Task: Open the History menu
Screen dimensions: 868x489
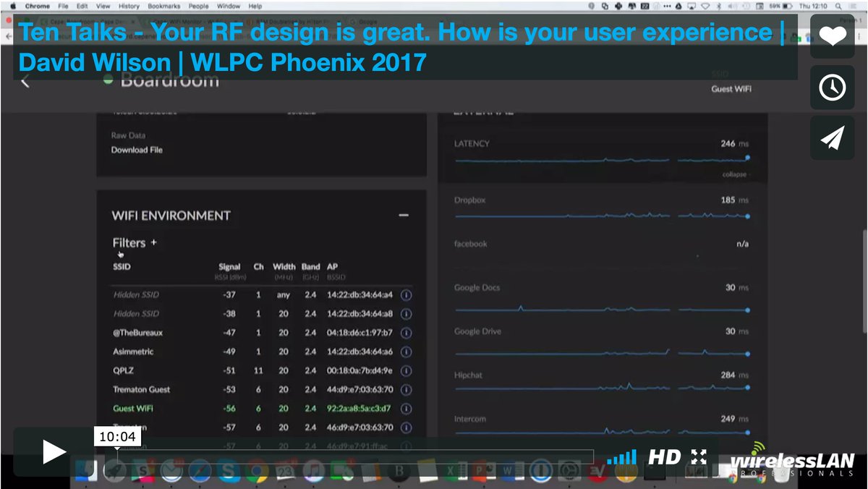Action: [129, 6]
